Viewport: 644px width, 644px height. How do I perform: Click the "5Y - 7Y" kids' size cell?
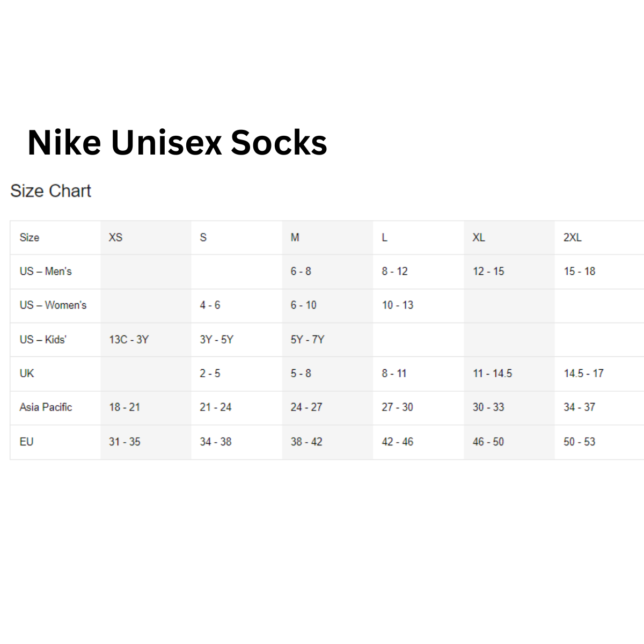[308, 340]
